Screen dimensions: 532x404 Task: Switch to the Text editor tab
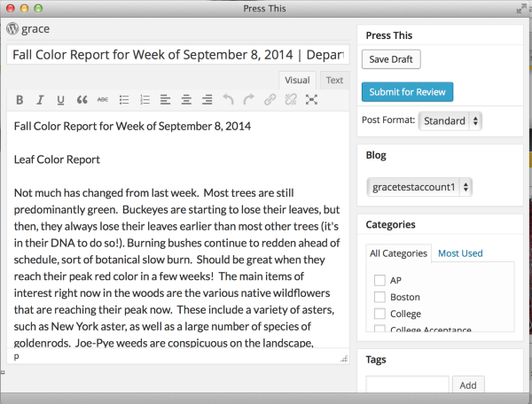pos(334,80)
